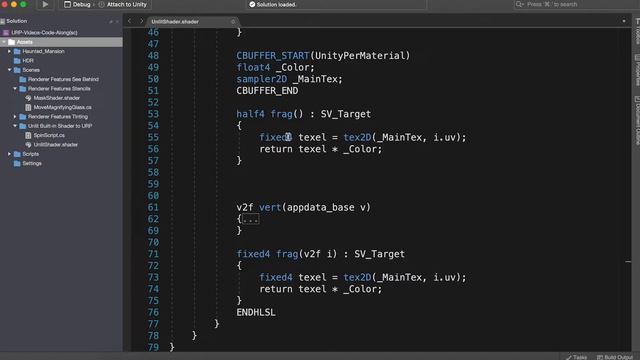Open the Debug configuration selector
The height and width of the screenshot is (360, 640).
(77, 4)
